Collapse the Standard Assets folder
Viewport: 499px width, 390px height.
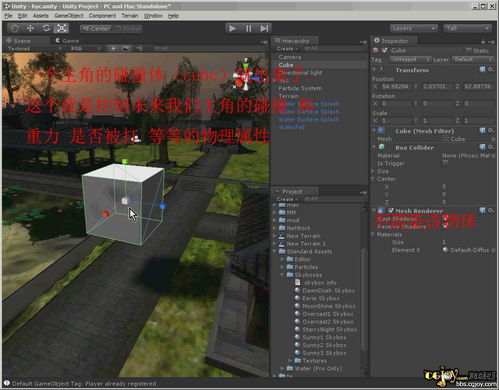click(275, 251)
